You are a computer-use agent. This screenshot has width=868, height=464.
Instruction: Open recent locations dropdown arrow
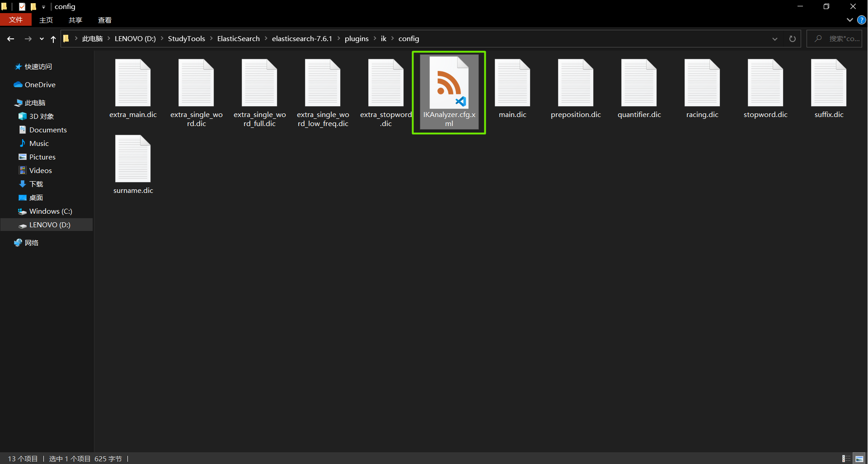coord(42,39)
